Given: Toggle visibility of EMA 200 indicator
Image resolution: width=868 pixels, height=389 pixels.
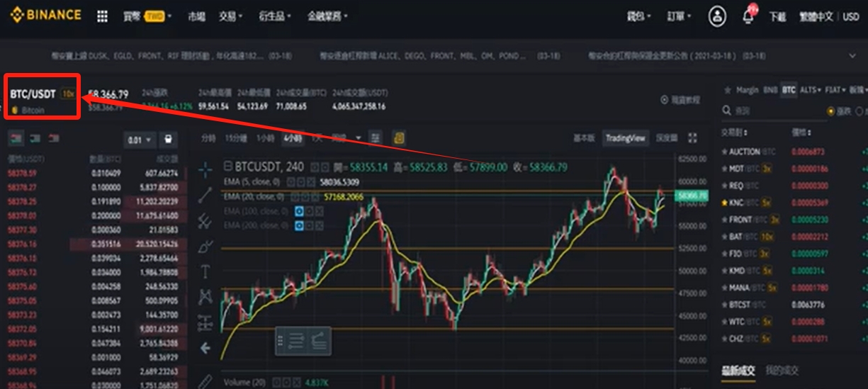Looking at the screenshot, I should pyautogui.click(x=298, y=225).
